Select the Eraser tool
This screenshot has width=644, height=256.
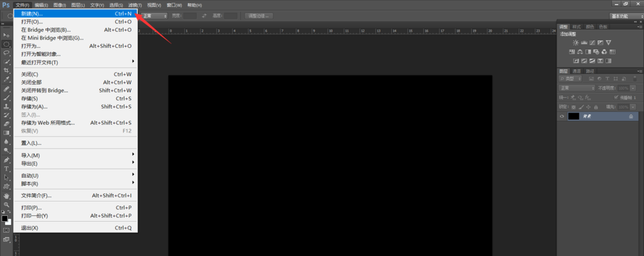[x=6, y=124]
